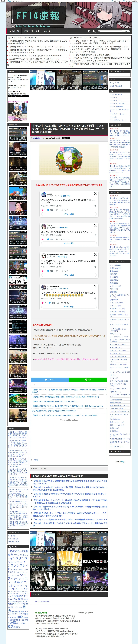
Task: Click the X logo on usagi_pyopyo's tweet
Action: (x=95, y=194)
